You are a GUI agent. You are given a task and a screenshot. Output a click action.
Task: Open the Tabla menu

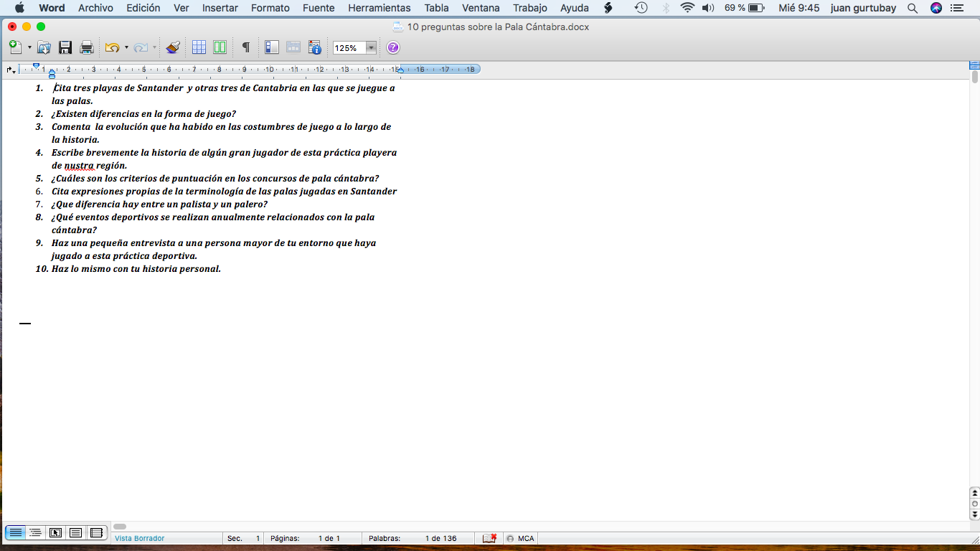[x=436, y=8]
